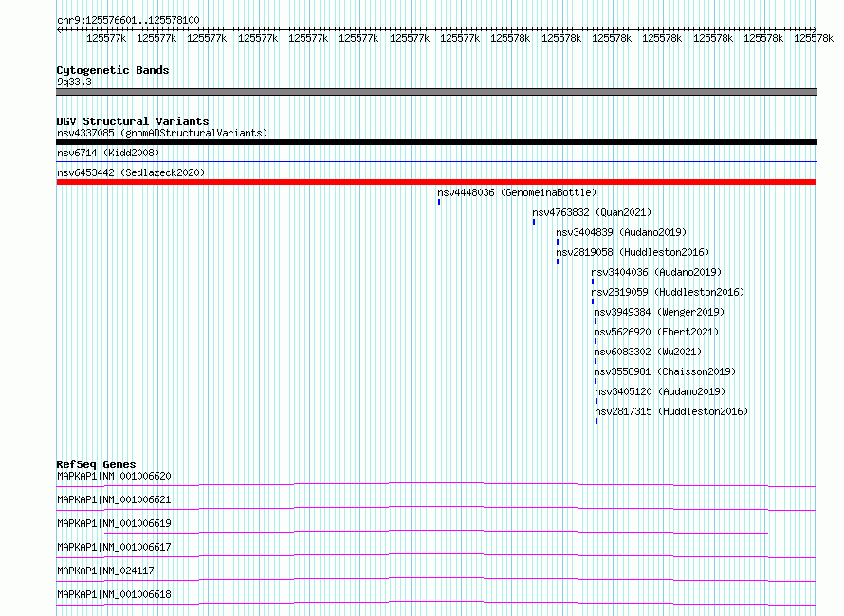Open variant nsv6453442 (Sedlazeck2020)
Image resolution: width=844 pixels, height=616 pixels.
pos(131,172)
